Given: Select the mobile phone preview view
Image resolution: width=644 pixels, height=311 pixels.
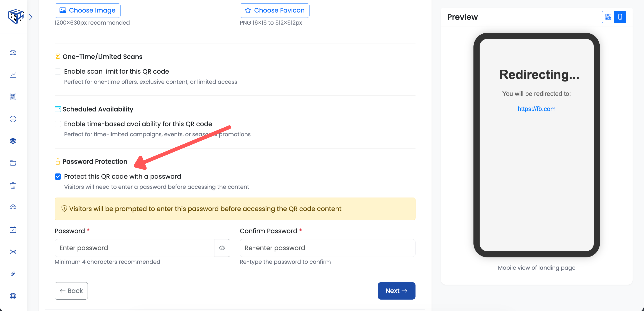Looking at the screenshot, I should (620, 17).
